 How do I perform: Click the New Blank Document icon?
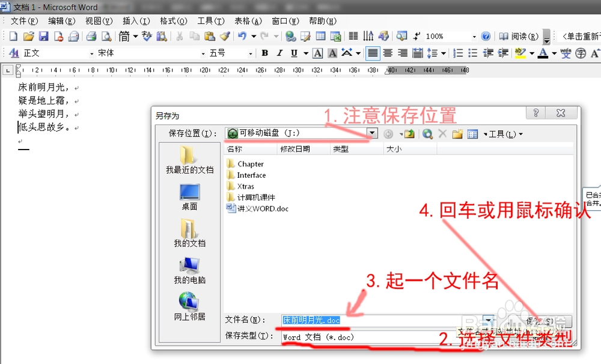[13, 36]
